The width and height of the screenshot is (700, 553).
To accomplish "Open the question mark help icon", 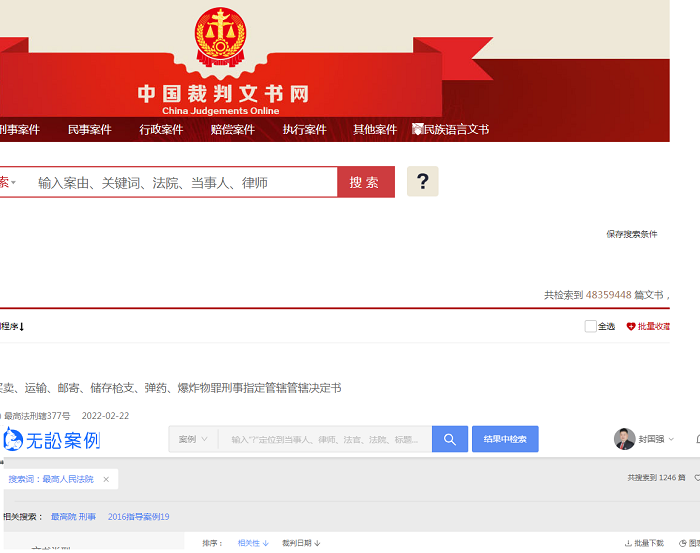I will click(x=422, y=181).
